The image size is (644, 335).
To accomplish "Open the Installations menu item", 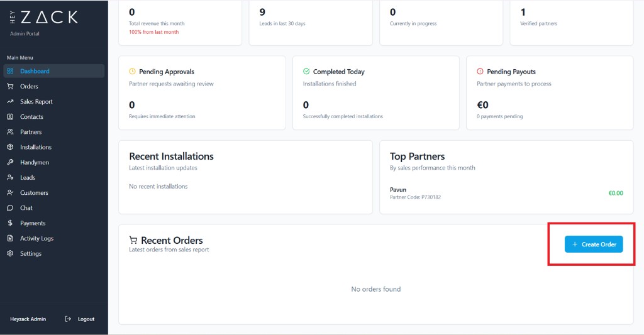I will 54,147.
